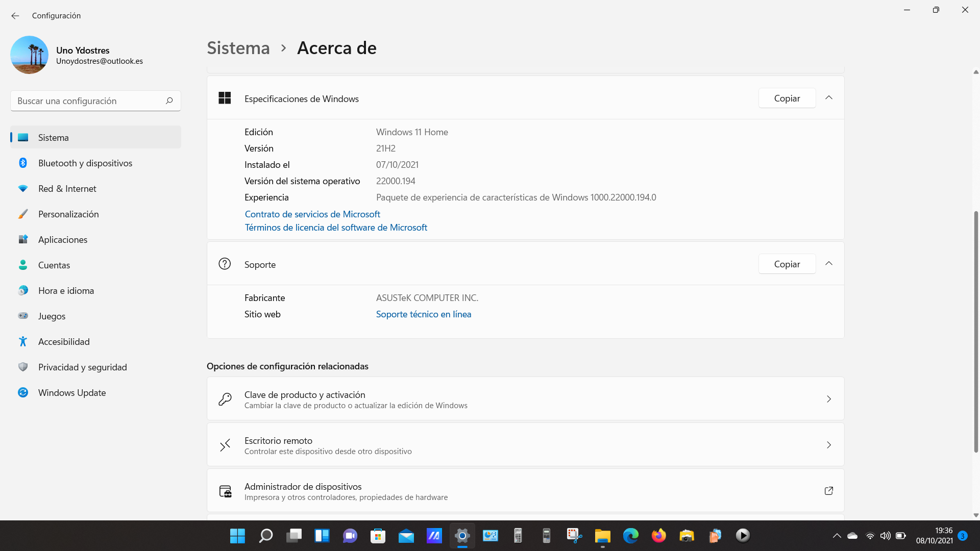Click the back arrow icon
This screenshot has height=551, width=980.
[15, 16]
